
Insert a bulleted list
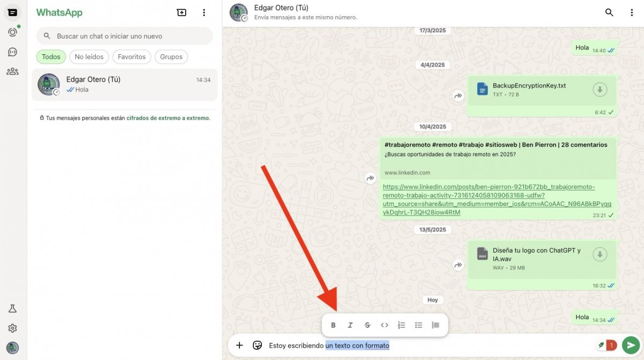[x=419, y=325]
